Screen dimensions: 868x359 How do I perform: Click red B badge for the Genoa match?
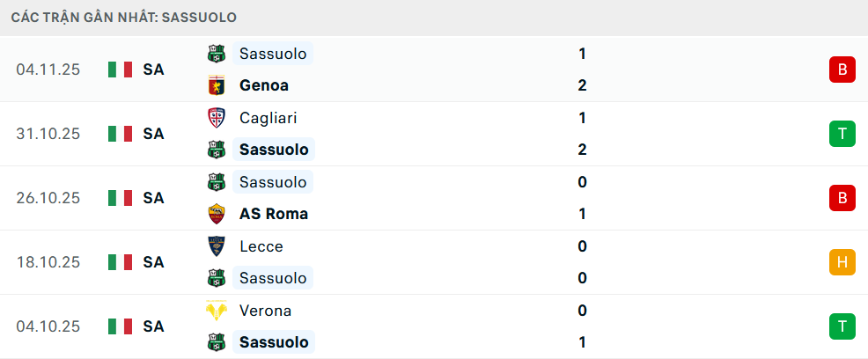tap(842, 70)
